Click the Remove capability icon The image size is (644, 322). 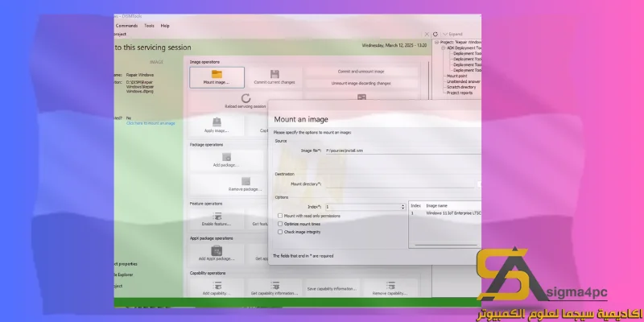click(x=390, y=286)
